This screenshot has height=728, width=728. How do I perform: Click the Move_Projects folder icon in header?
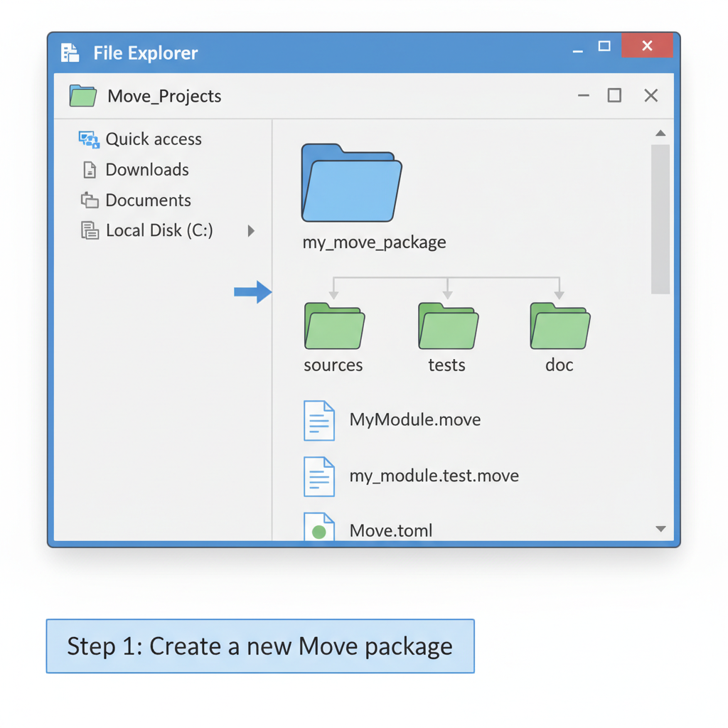coord(82,96)
